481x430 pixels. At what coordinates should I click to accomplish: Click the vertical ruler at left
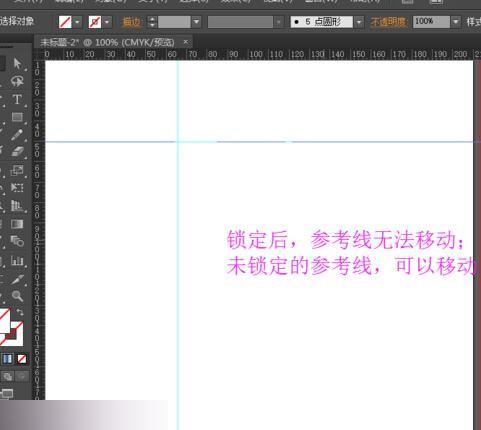pos(38,230)
